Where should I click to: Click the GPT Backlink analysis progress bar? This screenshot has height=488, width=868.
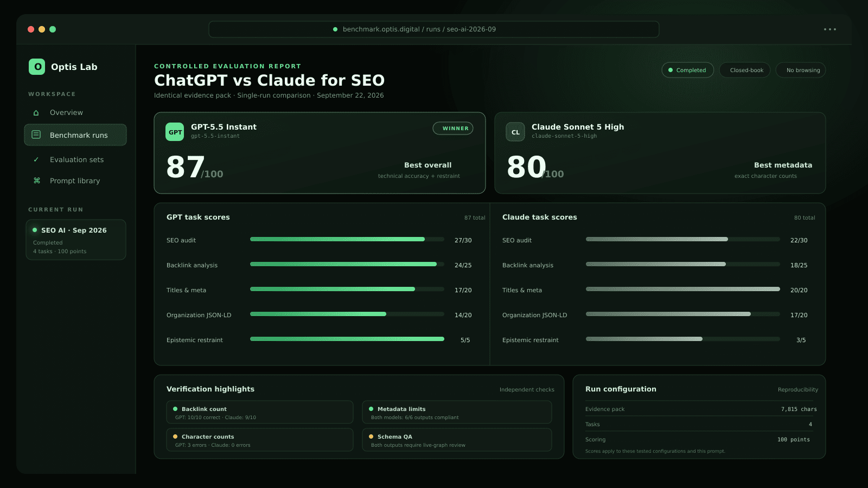tap(347, 264)
